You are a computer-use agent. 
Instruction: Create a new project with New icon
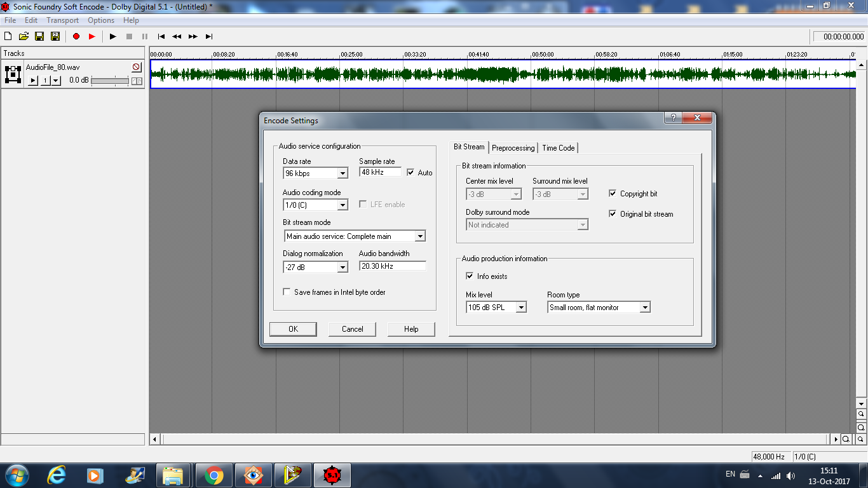pyautogui.click(x=8, y=36)
